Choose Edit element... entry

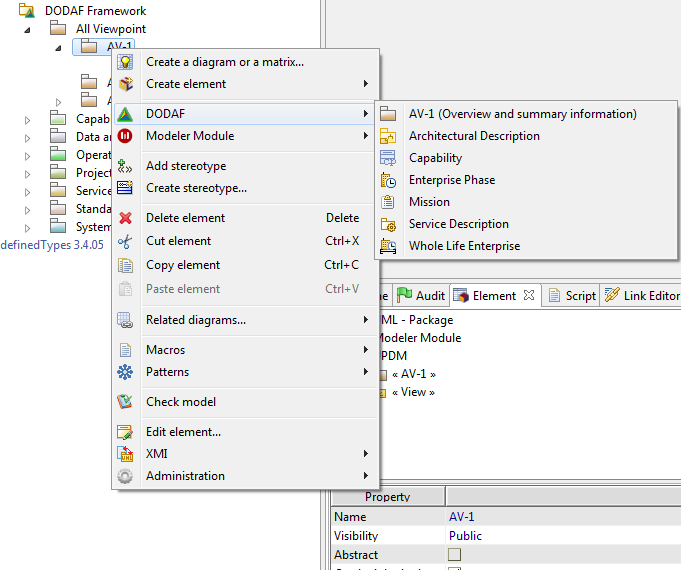point(245,432)
